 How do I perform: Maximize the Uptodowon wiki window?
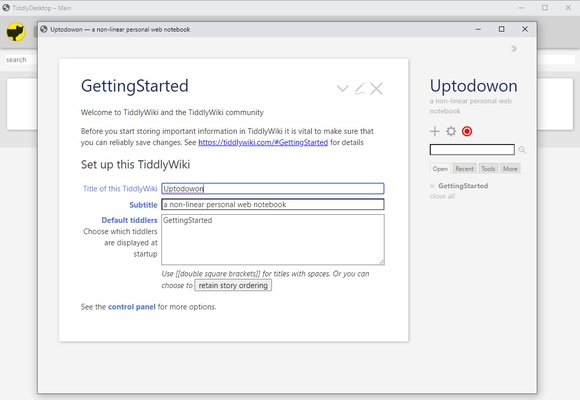501,29
